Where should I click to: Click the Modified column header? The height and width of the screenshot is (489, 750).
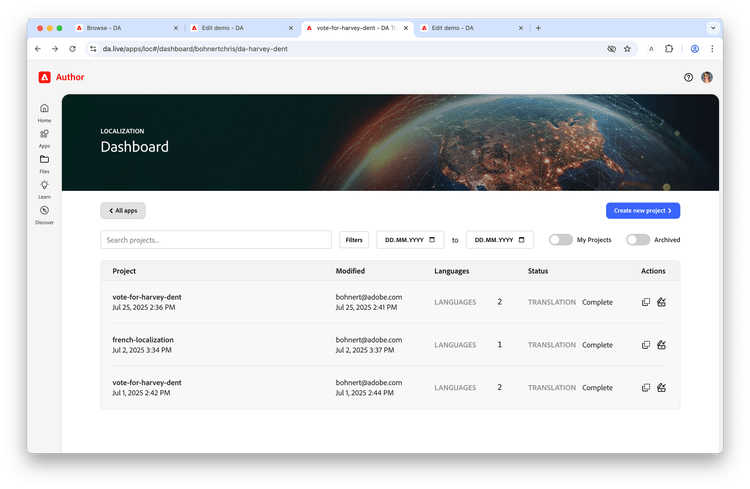point(350,271)
